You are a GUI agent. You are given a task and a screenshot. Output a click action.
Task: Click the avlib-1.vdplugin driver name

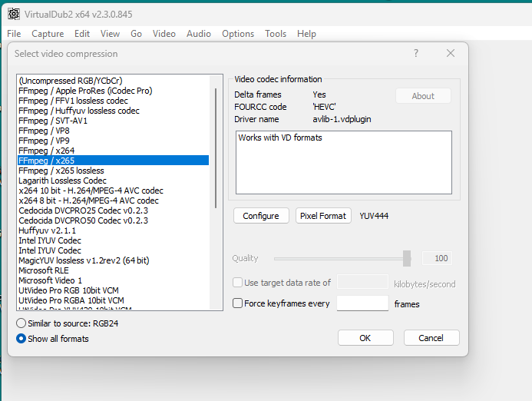pyautogui.click(x=342, y=119)
